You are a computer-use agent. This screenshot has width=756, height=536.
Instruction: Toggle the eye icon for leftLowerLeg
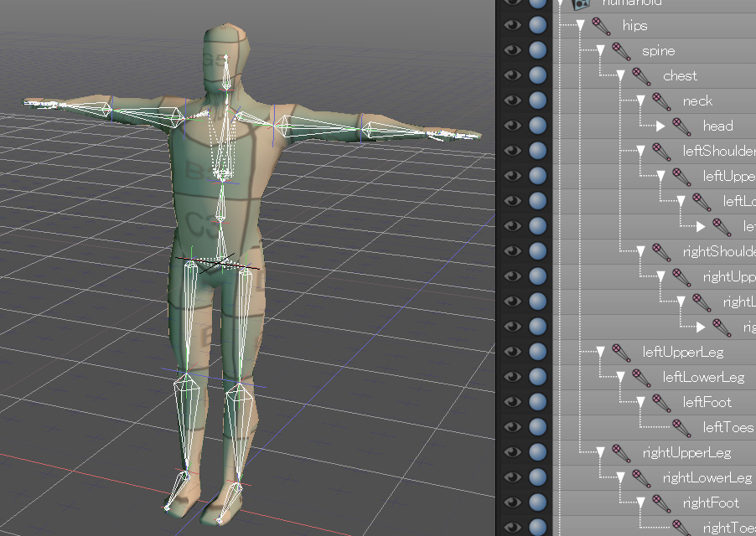pos(512,376)
